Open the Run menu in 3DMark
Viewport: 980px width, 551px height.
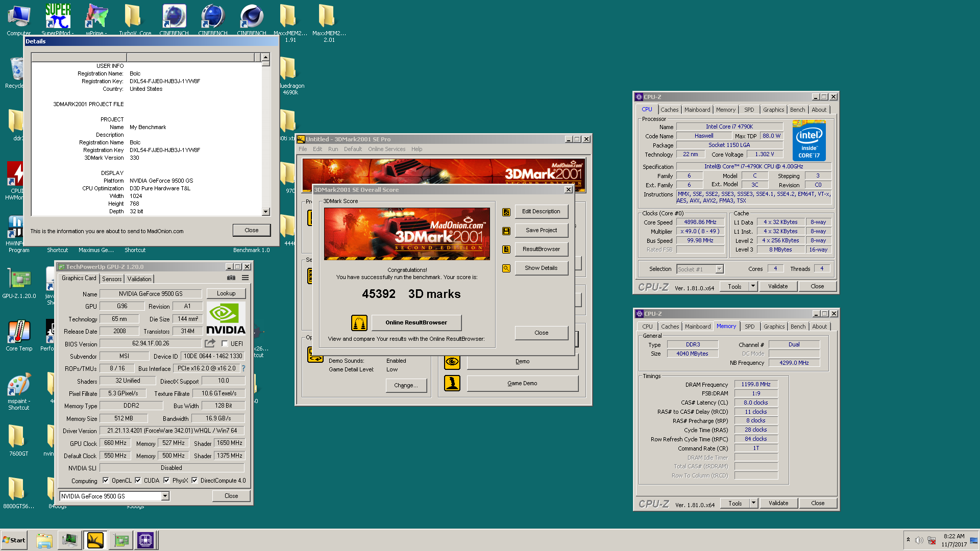[333, 149]
